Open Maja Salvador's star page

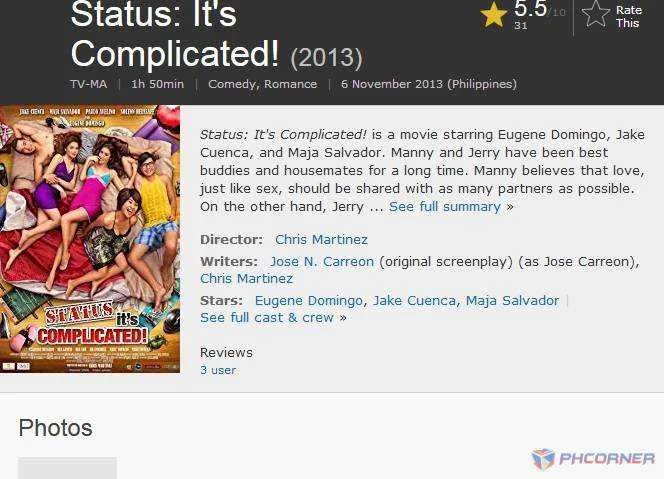[x=512, y=301]
